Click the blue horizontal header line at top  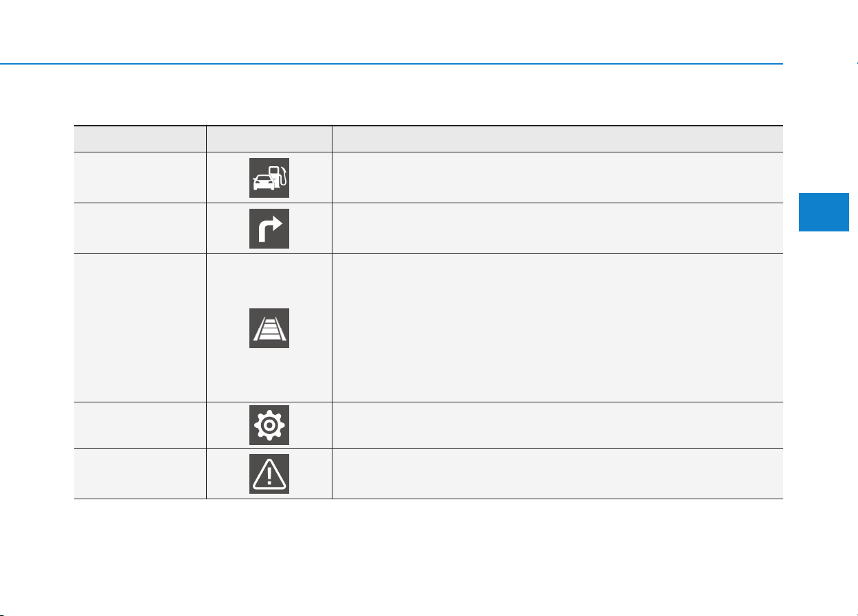pyautogui.click(x=392, y=64)
